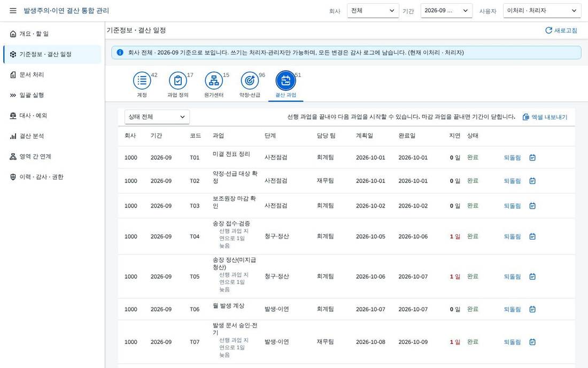Open the calendar icon for task T02
The height and width of the screenshot is (368, 588).
click(x=532, y=181)
